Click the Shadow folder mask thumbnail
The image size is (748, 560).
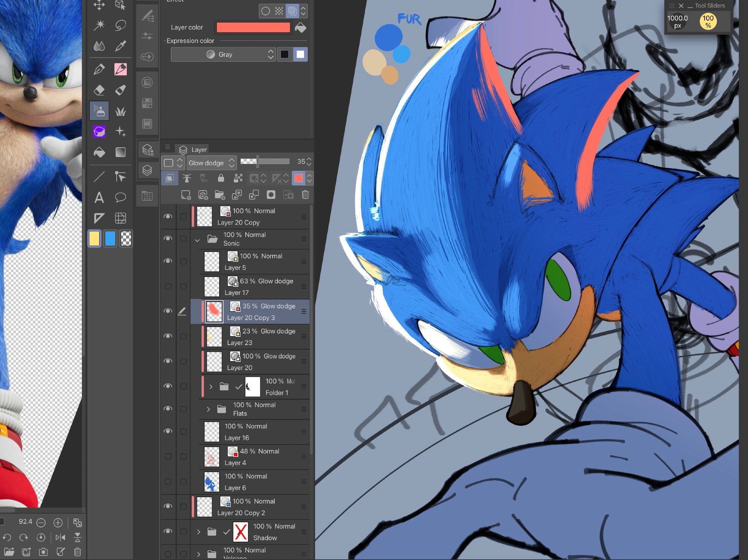click(240, 532)
